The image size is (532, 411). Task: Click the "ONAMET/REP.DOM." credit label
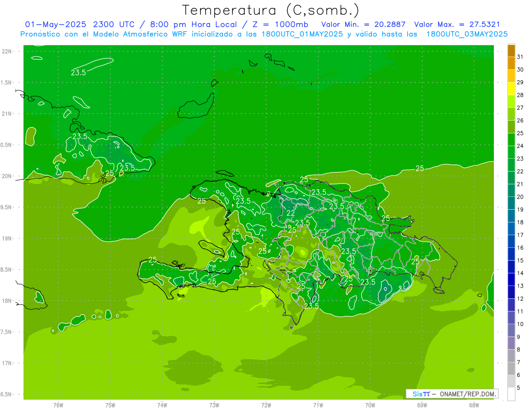(468, 394)
